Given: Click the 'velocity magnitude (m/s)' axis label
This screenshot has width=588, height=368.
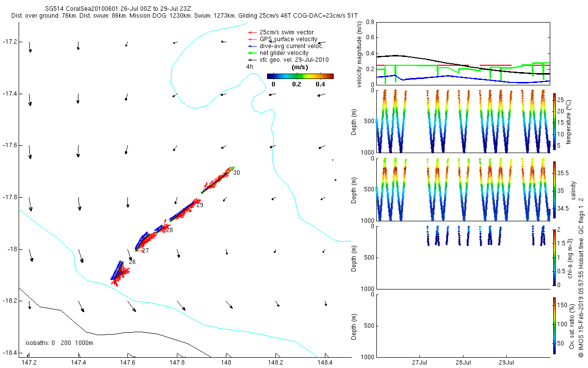Looking at the screenshot, I should point(359,53).
